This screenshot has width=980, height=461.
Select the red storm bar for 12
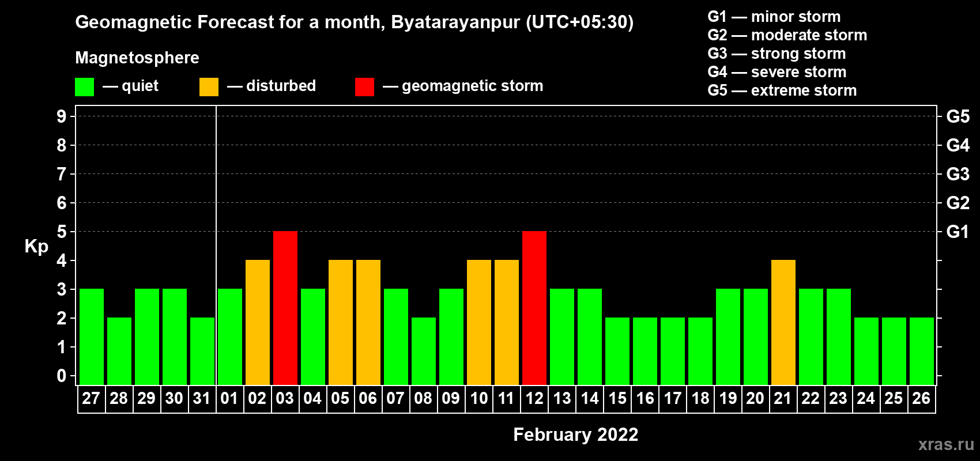pyautogui.click(x=534, y=308)
